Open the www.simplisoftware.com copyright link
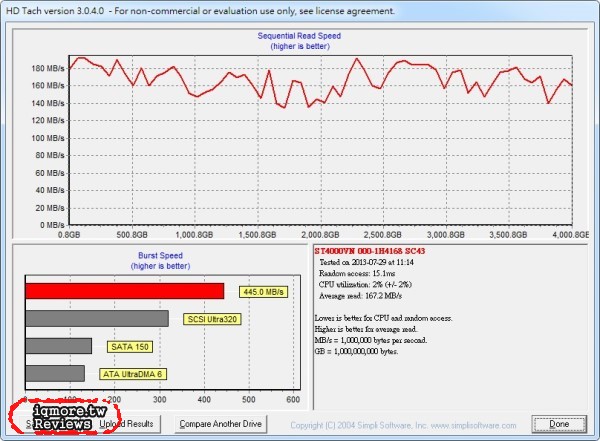The image size is (600, 441). coord(473,425)
